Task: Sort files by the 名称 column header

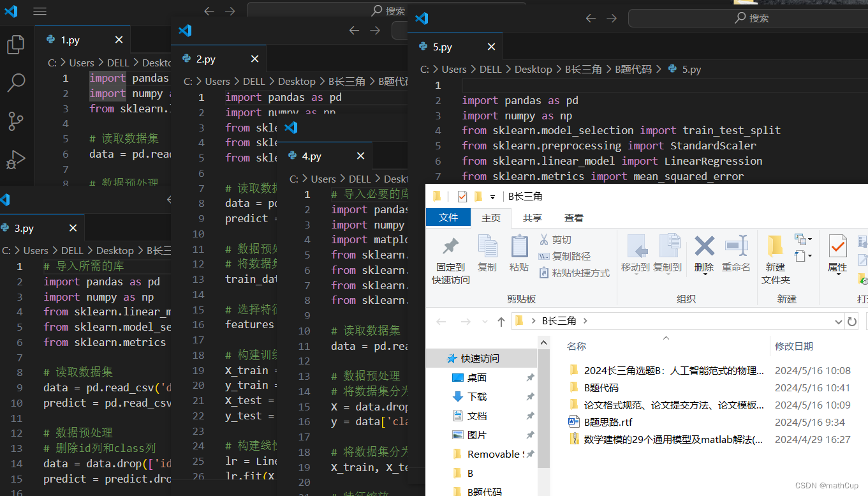Action: 577,346
